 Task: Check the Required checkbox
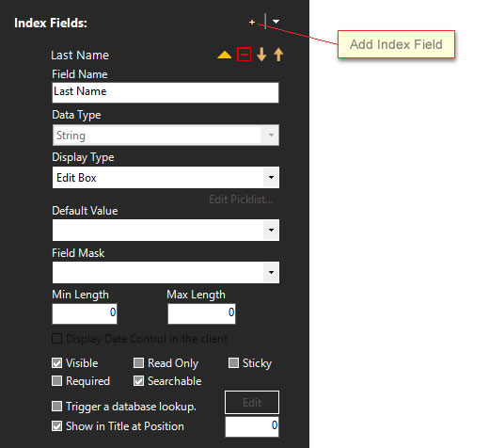(x=56, y=381)
